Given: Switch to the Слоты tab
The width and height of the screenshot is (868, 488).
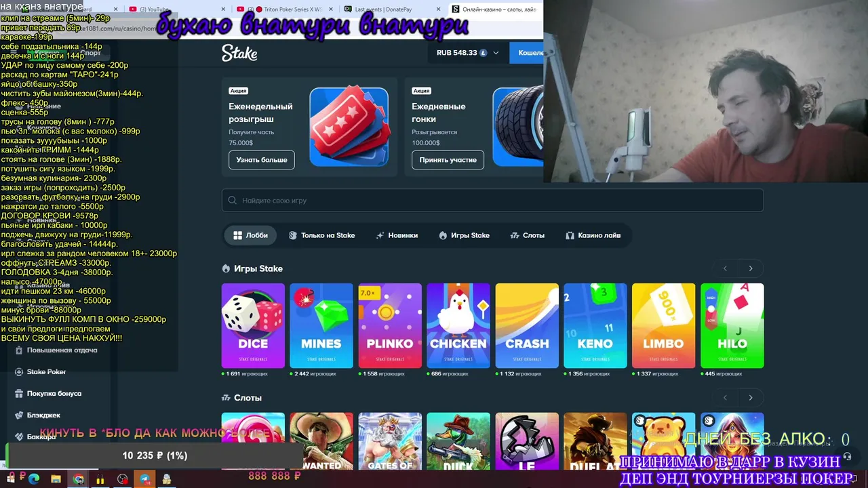Looking at the screenshot, I should pyautogui.click(x=527, y=236).
